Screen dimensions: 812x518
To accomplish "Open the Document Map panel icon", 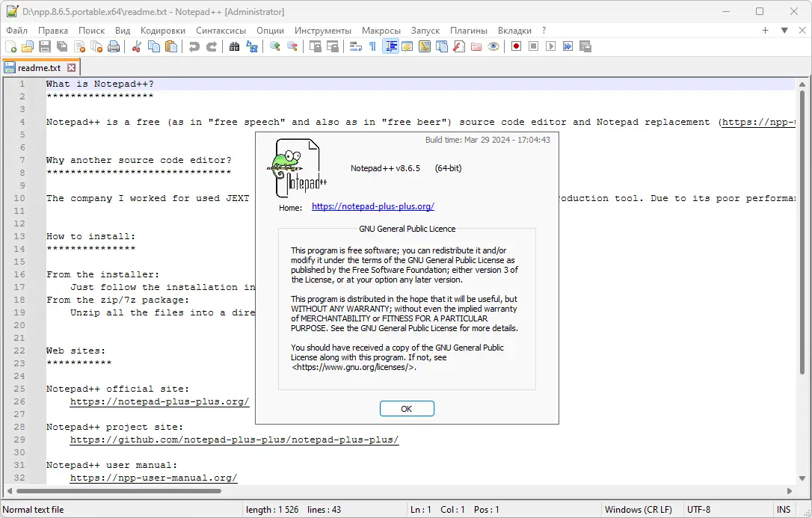I will point(425,46).
